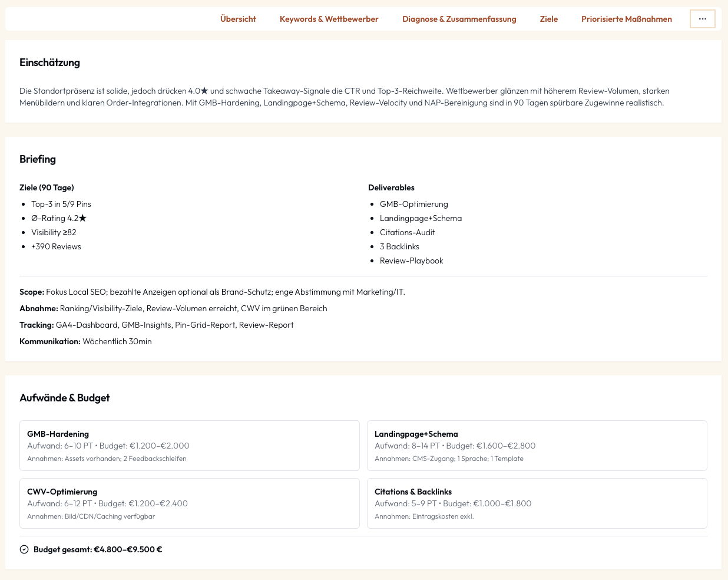This screenshot has height=580, width=728.
Task: Click the GMB-Optimierung deliverable item
Action: click(x=413, y=204)
